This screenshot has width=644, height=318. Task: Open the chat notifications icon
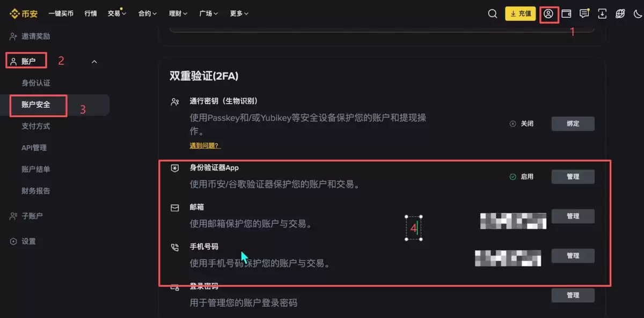tap(584, 14)
